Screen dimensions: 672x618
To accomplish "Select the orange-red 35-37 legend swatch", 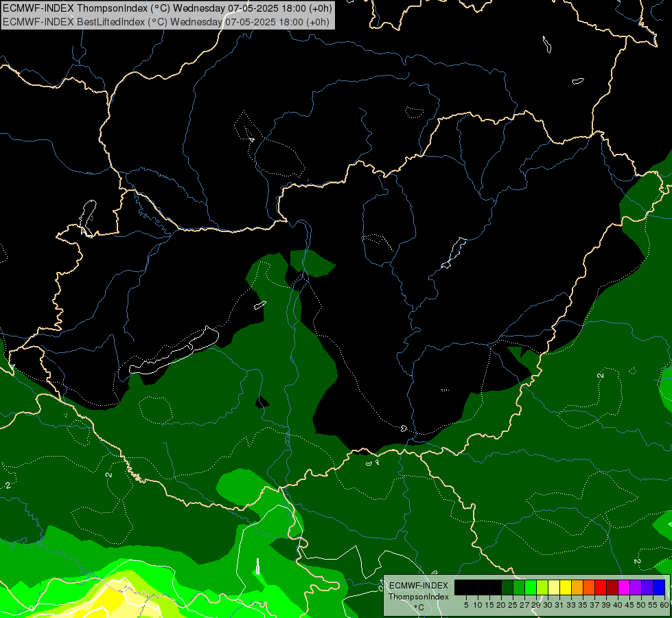I will click(x=589, y=587).
